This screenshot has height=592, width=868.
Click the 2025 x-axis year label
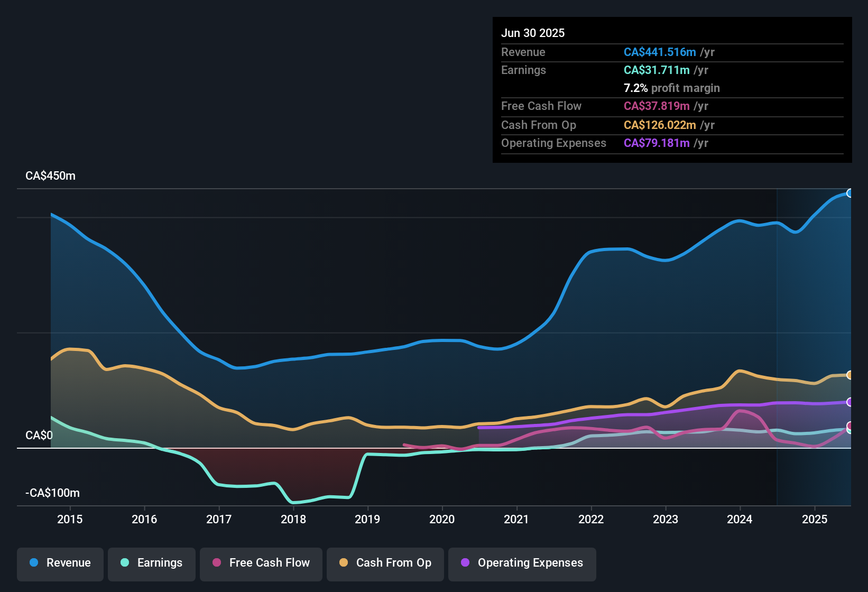tap(815, 519)
